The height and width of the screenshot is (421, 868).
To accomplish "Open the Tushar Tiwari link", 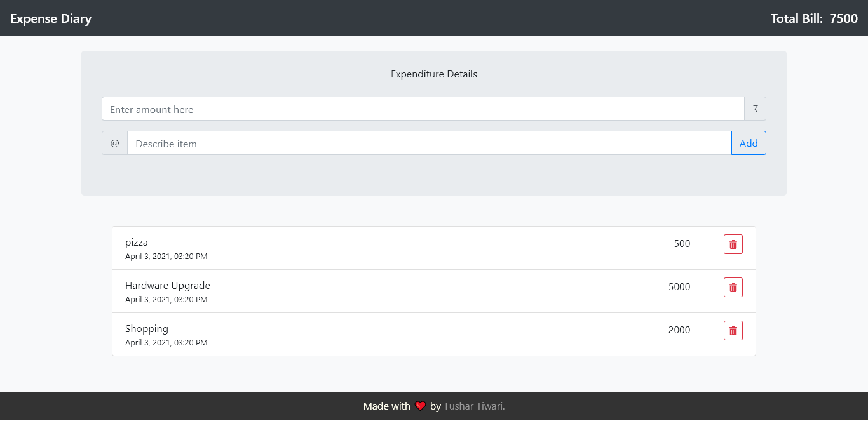I will pos(473,406).
